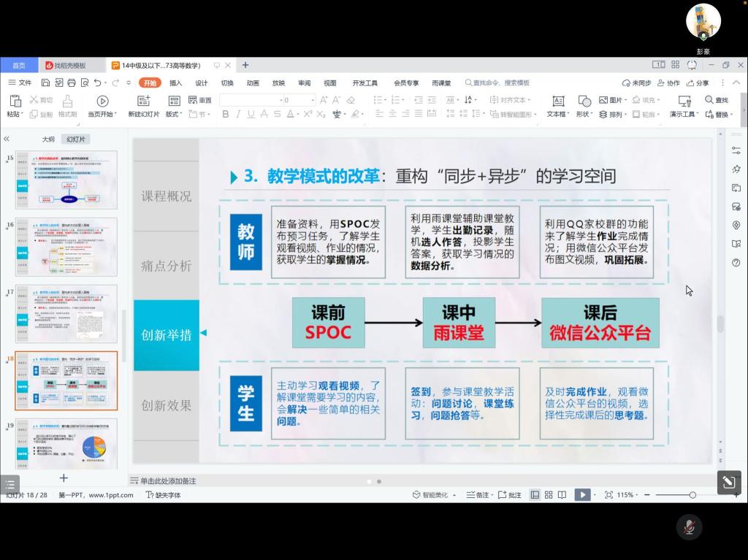Click the 新建幻灯片 new slide icon
The image size is (748, 560).
144,101
